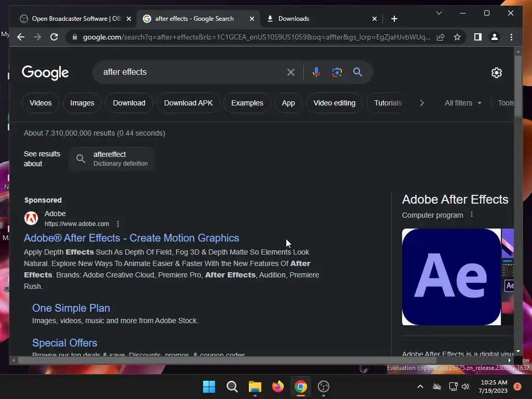Open Special Offers sitelink
532x399 pixels.
pyautogui.click(x=64, y=343)
